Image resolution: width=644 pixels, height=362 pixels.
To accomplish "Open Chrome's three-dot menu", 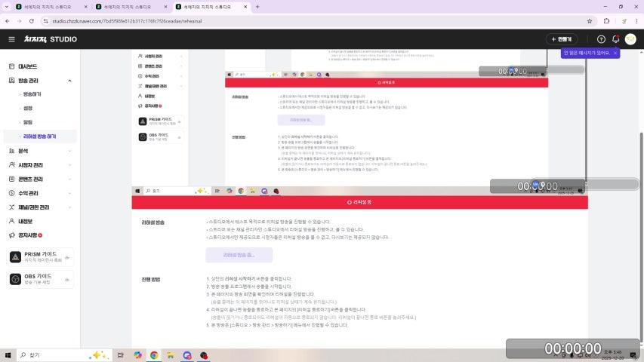I will tap(636, 21).
